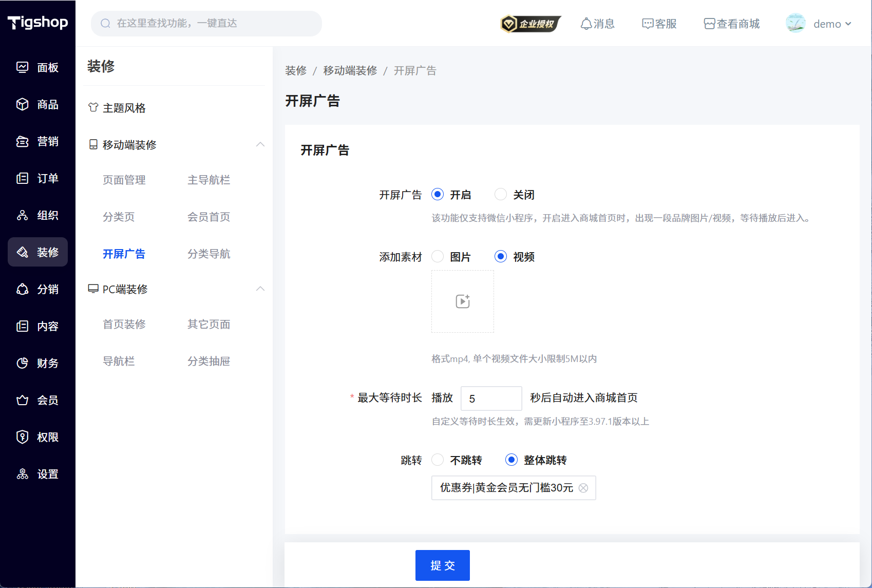Open the Finance section in sidebar

[x=37, y=364]
